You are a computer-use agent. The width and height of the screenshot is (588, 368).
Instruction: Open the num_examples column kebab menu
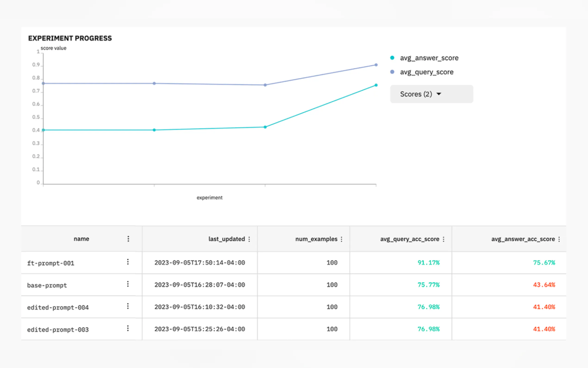341,239
